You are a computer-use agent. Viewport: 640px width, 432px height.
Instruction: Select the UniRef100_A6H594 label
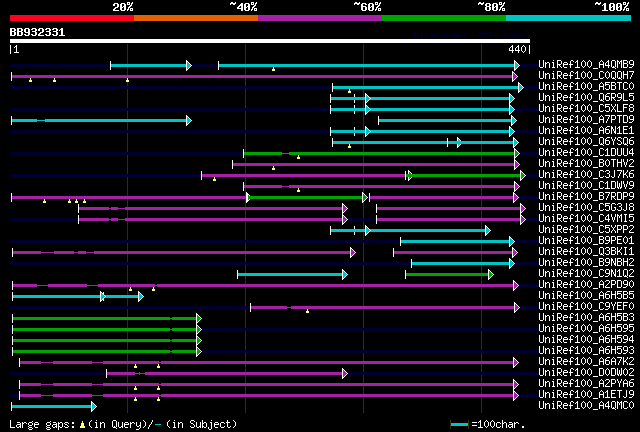pos(586,340)
